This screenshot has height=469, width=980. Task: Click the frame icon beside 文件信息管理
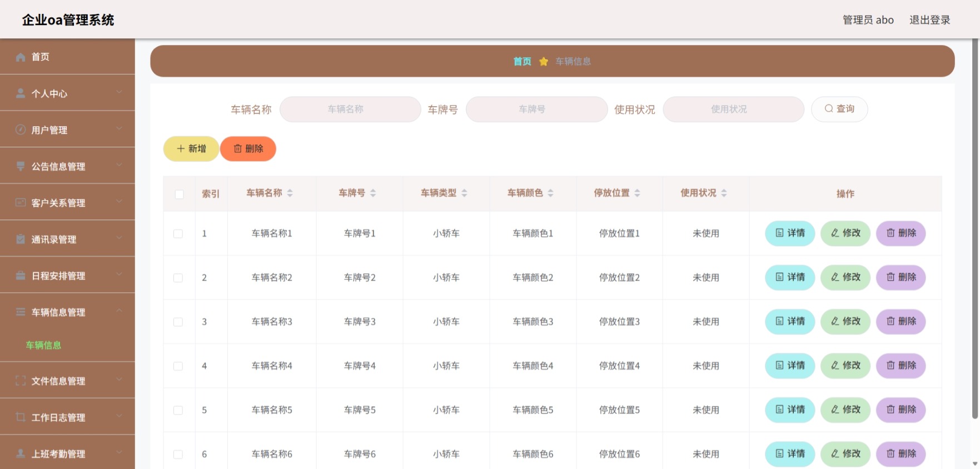coord(21,381)
